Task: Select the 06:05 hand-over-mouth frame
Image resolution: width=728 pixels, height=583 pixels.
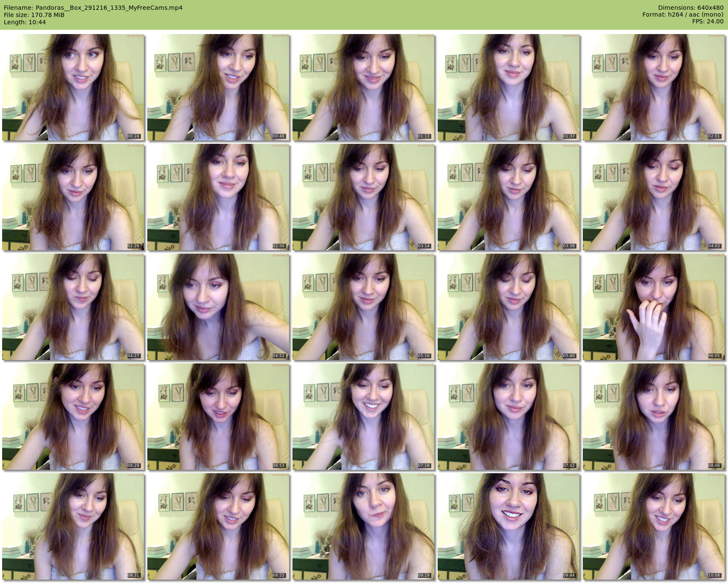Action: point(653,307)
